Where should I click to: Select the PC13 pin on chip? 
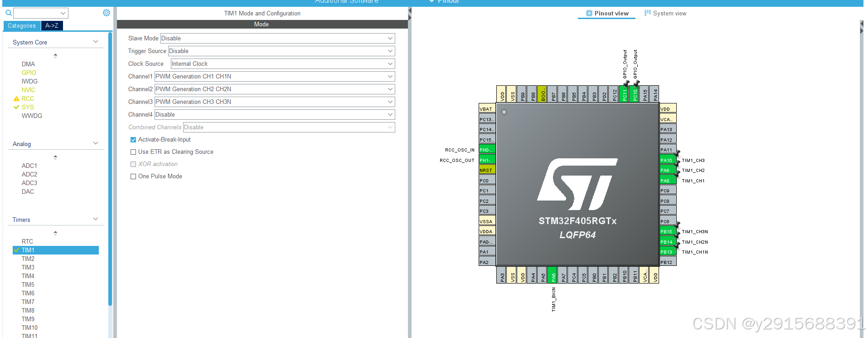[487, 119]
